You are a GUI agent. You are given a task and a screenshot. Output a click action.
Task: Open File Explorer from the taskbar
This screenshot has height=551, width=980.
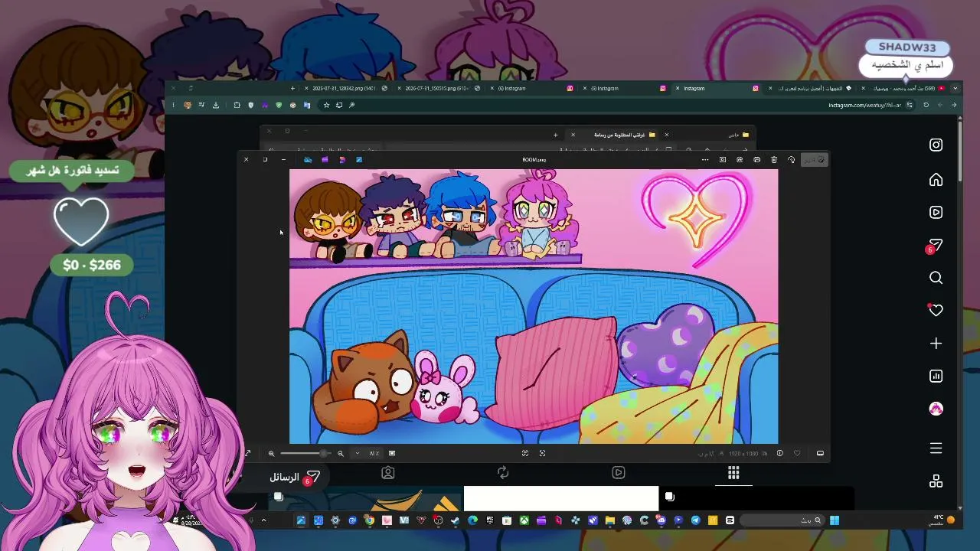pyautogui.click(x=609, y=520)
